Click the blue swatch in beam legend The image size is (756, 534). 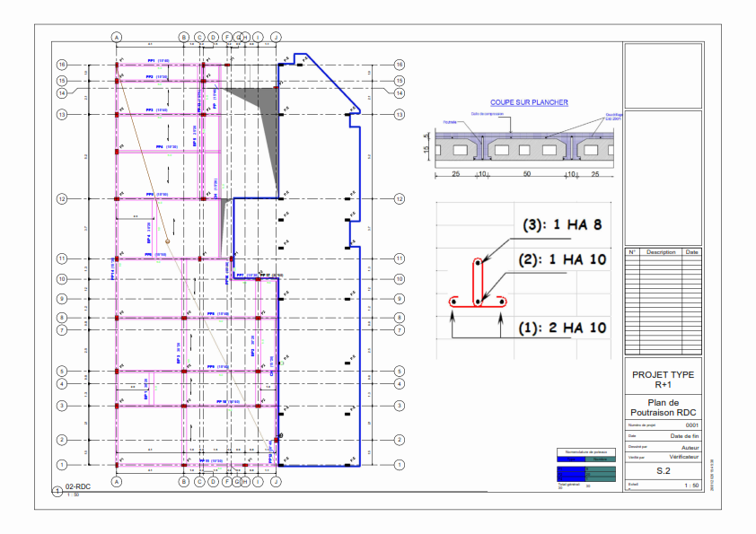pos(570,472)
